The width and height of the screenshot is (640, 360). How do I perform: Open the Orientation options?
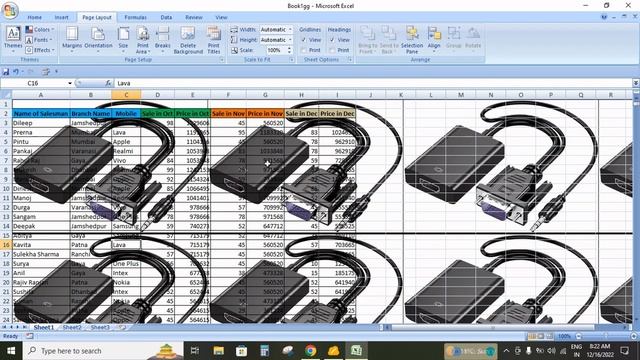click(x=98, y=40)
